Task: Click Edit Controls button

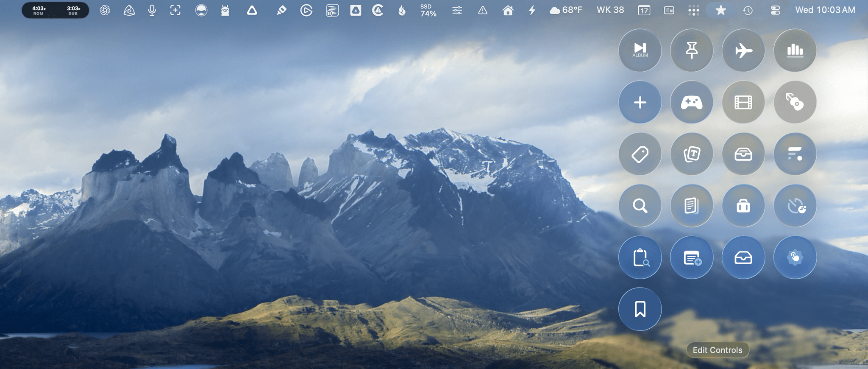Action: pyautogui.click(x=717, y=350)
